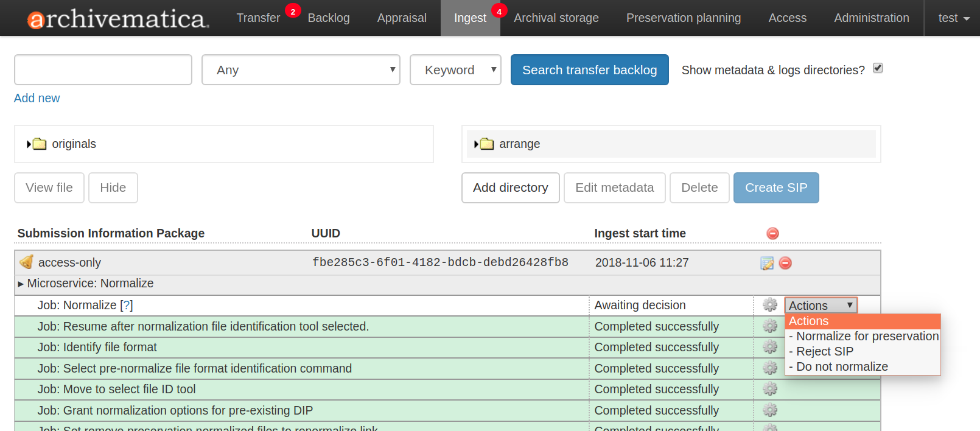Click the Archivematica logo

click(118, 18)
